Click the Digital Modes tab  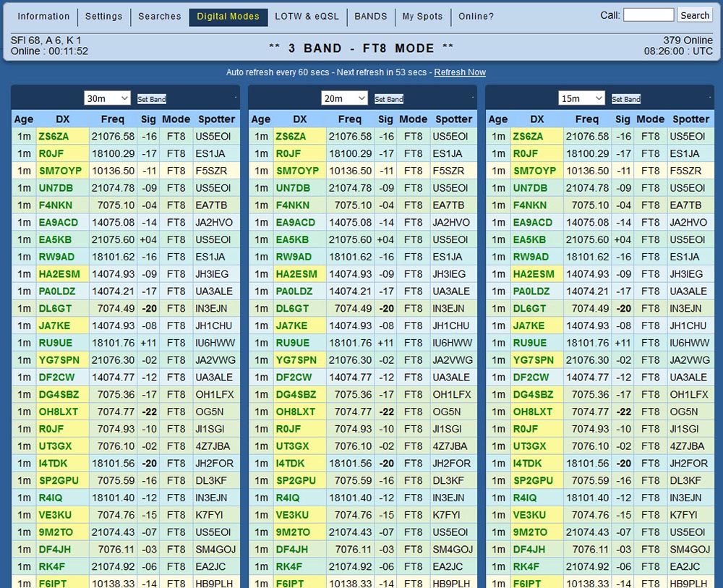228,17
